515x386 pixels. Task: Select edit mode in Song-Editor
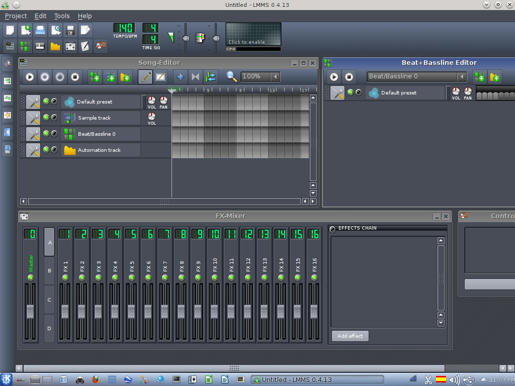tap(160, 77)
